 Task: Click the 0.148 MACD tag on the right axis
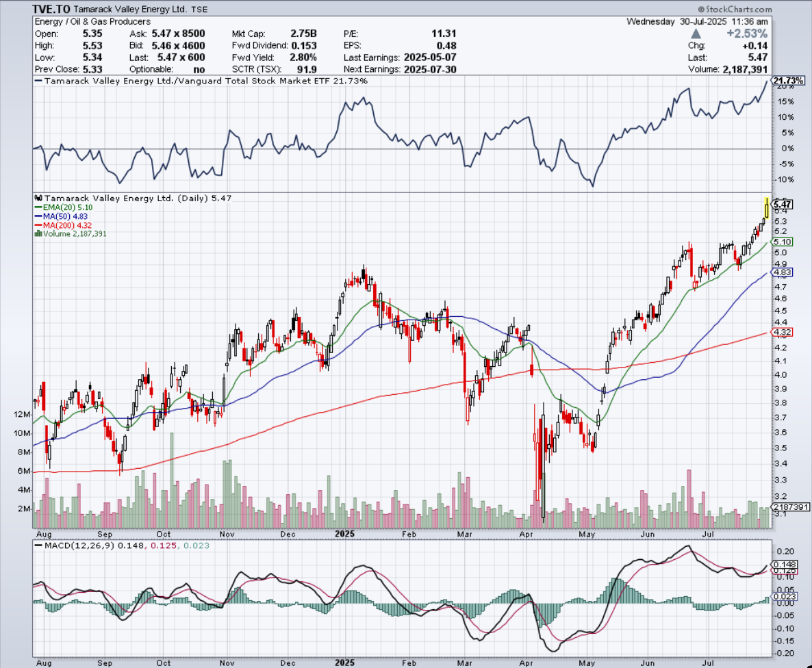785,565
